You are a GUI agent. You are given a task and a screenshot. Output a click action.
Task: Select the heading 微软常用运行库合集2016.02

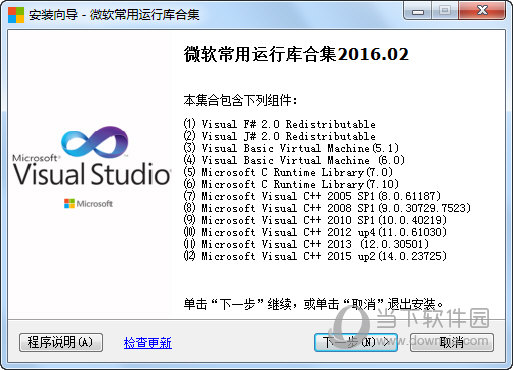click(x=296, y=54)
